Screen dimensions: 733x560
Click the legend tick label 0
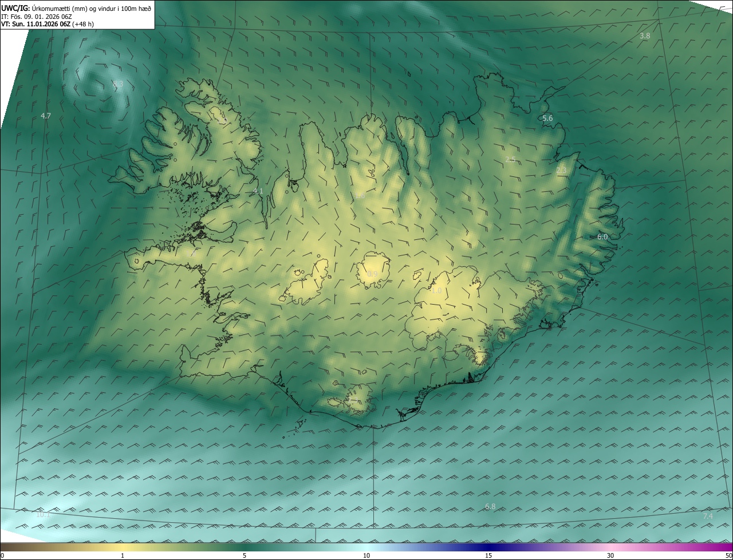point(2,556)
